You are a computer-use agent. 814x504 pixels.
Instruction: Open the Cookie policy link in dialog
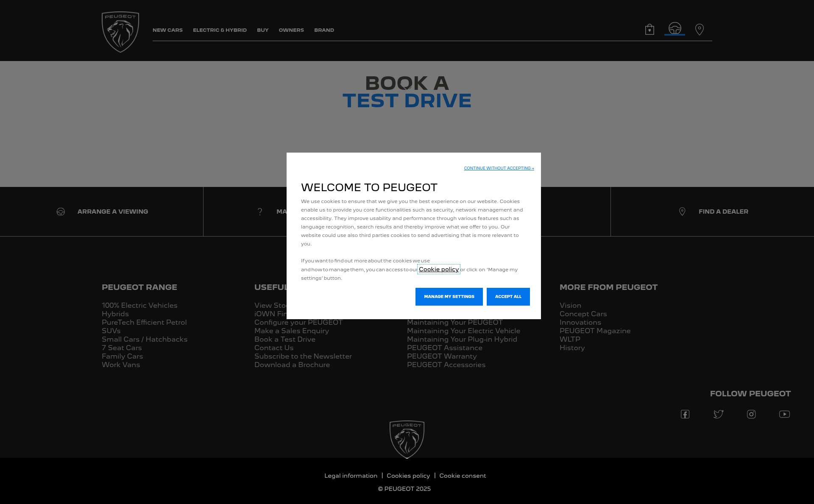coord(439,269)
